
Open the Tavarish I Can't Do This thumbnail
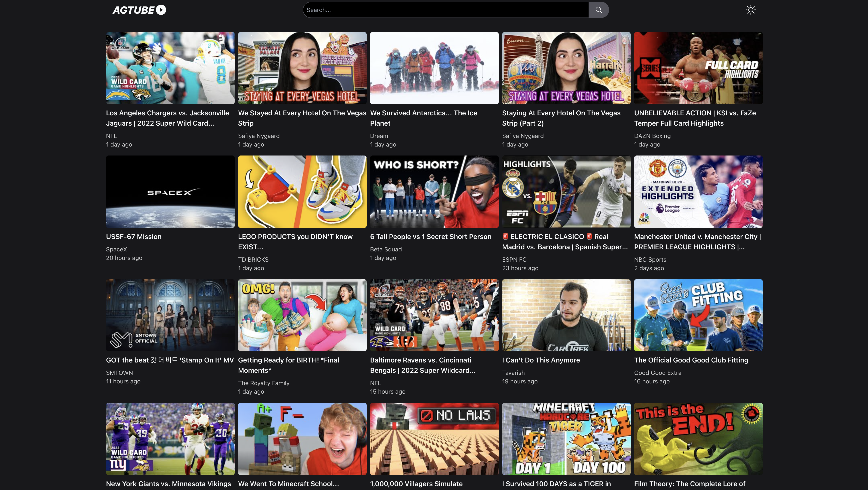pyautogui.click(x=566, y=315)
